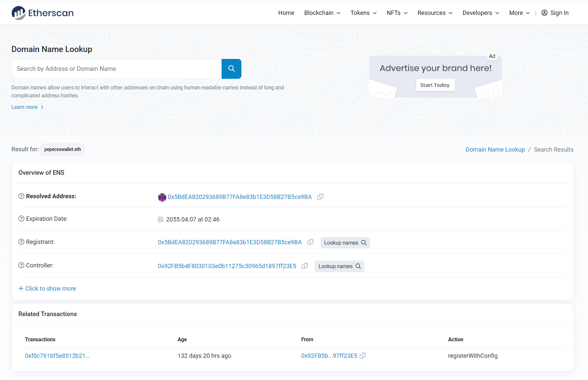The height and width of the screenshot is (380, 588).
Task: Click Lookup names for Controller
Action: 339,266
